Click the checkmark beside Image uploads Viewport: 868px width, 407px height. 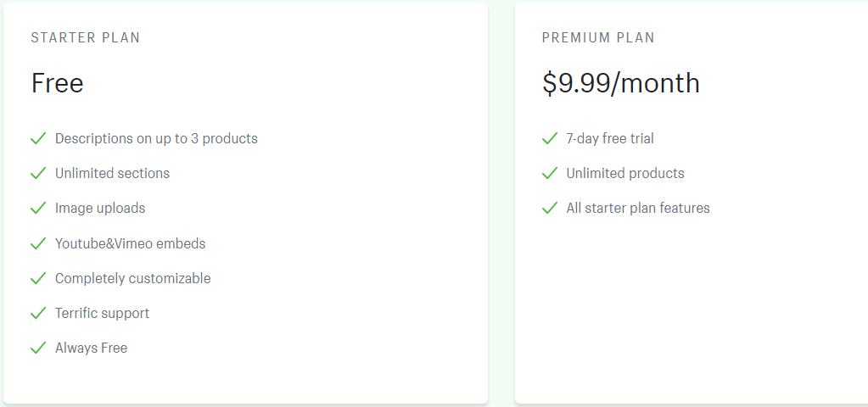(38, 208)
